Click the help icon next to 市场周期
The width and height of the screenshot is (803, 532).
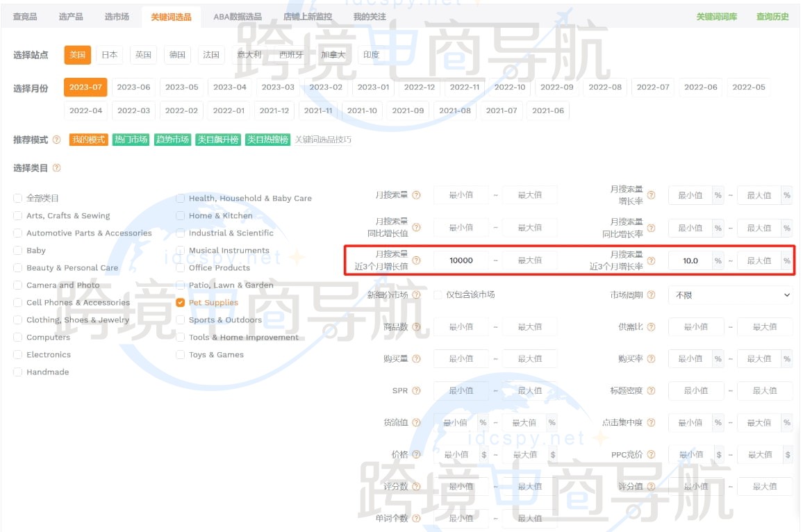651,294
